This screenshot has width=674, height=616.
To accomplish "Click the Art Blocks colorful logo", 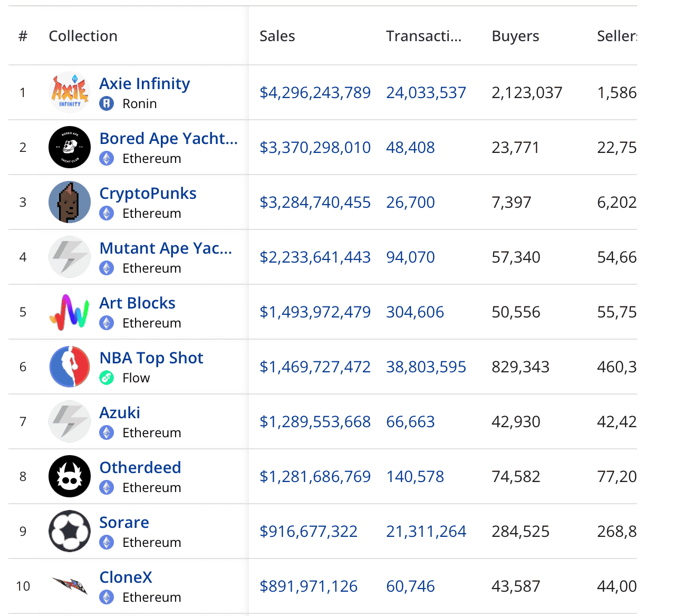I will [70, 312].
